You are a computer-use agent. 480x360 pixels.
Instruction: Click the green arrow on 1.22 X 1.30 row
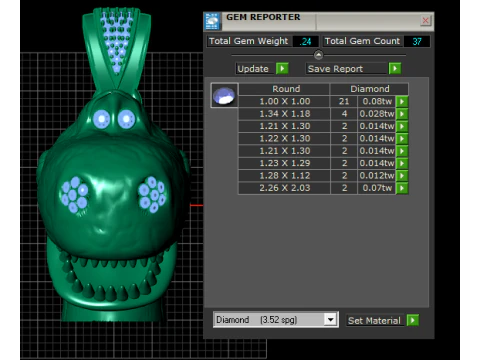(402, 138)
